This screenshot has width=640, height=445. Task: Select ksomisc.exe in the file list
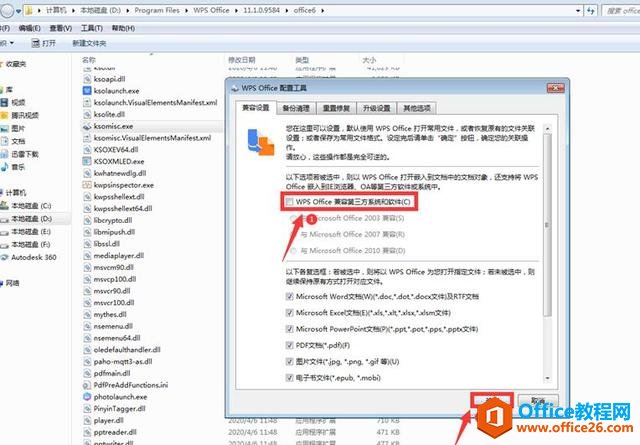coord(113,126)
